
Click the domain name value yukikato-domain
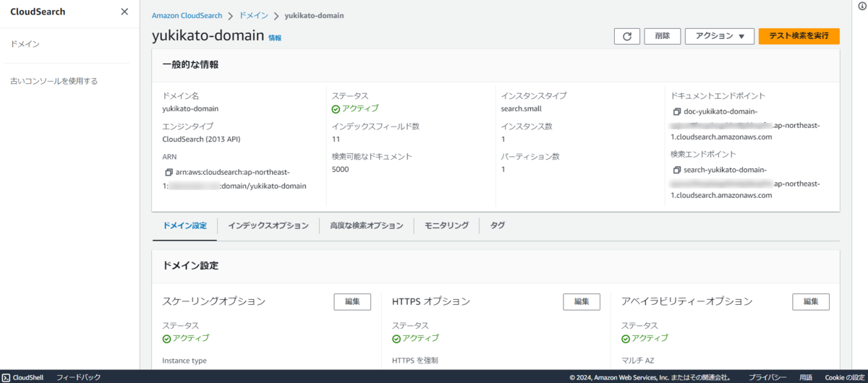(x=190, y=109)
